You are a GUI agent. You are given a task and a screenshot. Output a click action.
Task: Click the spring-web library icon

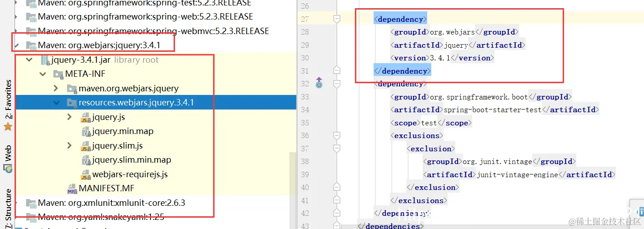(x=31, y=17)
